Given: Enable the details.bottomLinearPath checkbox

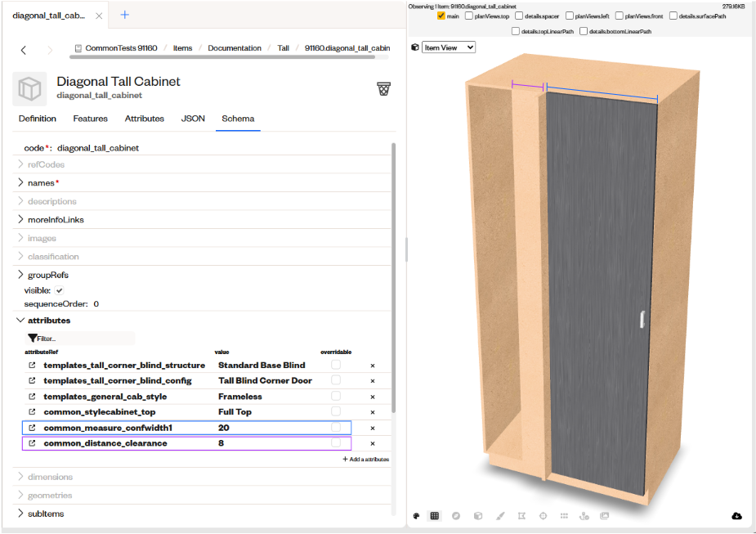Looking at the screenshot, I should 584,31.
